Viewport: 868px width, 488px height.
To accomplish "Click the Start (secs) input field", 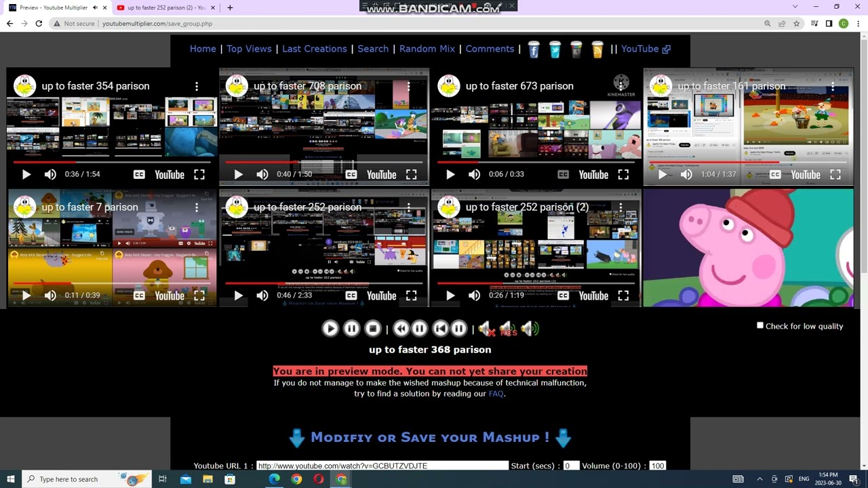I will point(571,466).
